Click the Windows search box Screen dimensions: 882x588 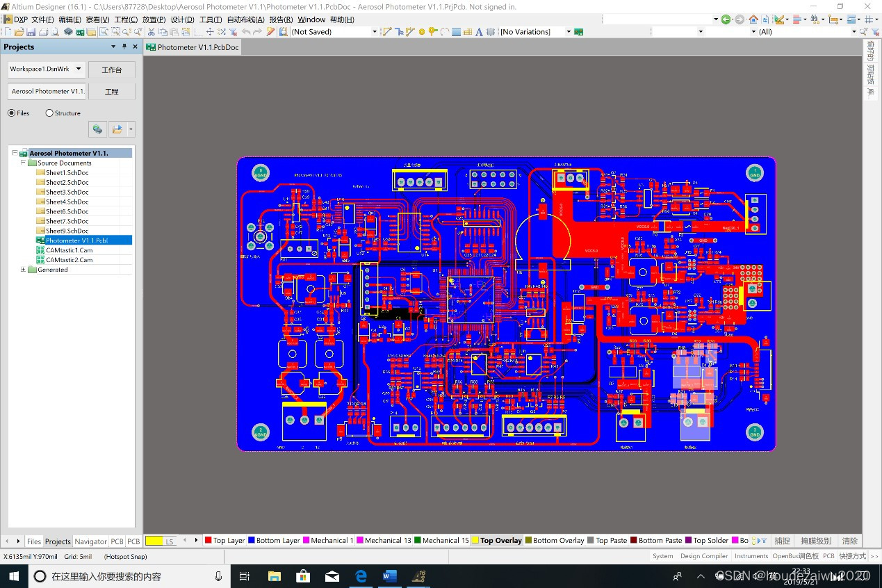tap(130, 576)
